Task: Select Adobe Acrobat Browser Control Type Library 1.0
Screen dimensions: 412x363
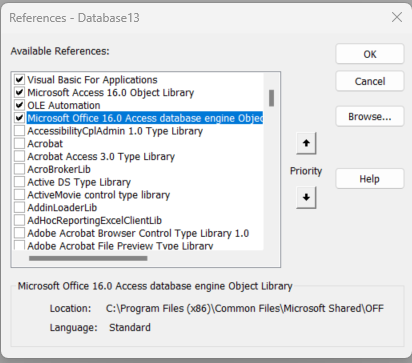Action: 138,233
